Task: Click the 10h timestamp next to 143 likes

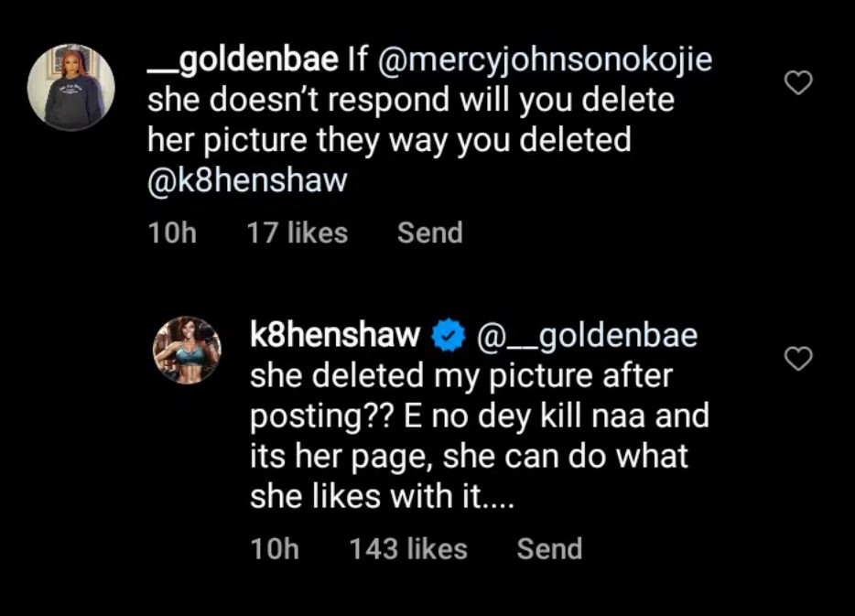Action: click(275, 549)
